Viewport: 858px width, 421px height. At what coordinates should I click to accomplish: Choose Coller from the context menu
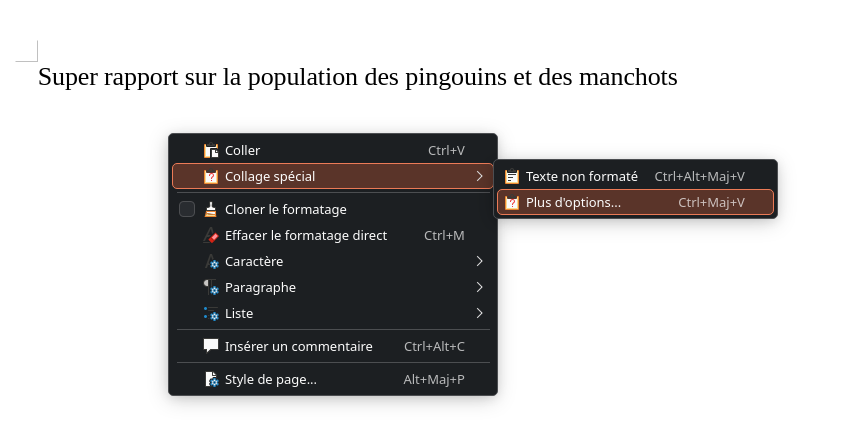[x=242, y=150]
